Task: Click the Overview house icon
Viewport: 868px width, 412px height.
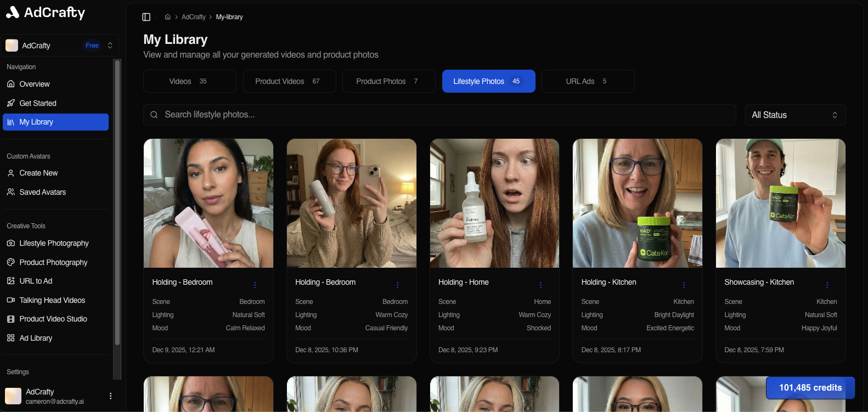Action: 11,84
